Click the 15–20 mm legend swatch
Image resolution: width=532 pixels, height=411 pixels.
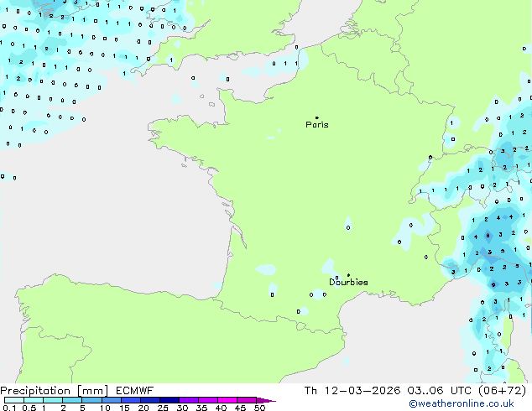[131, 400]
